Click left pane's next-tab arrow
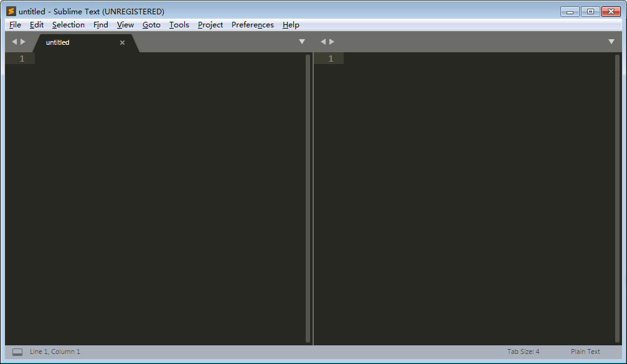The width and height of the screenshot is (627, 364). (x=23, y=42)
